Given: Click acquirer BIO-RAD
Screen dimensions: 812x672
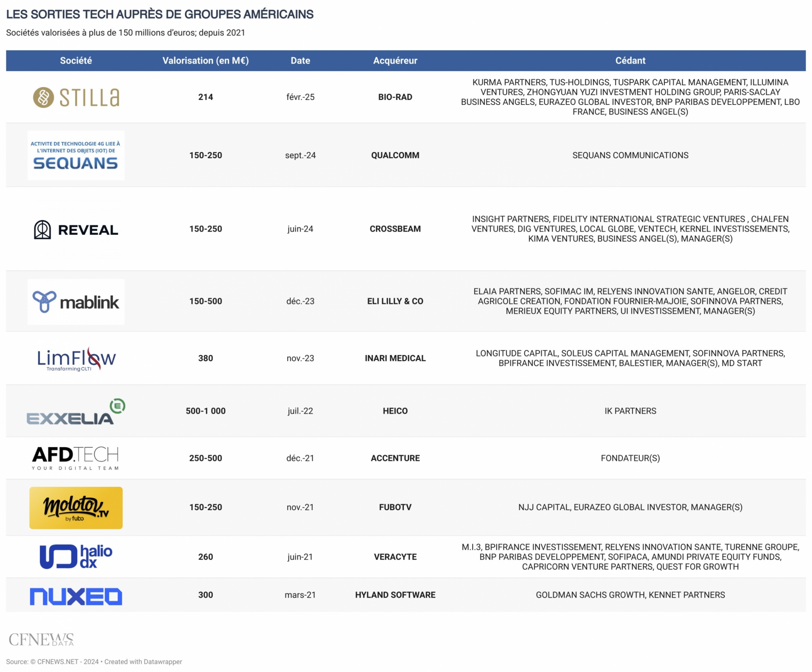Looking at the screenshot, I should pyautogui.click(x=395, y=97).
